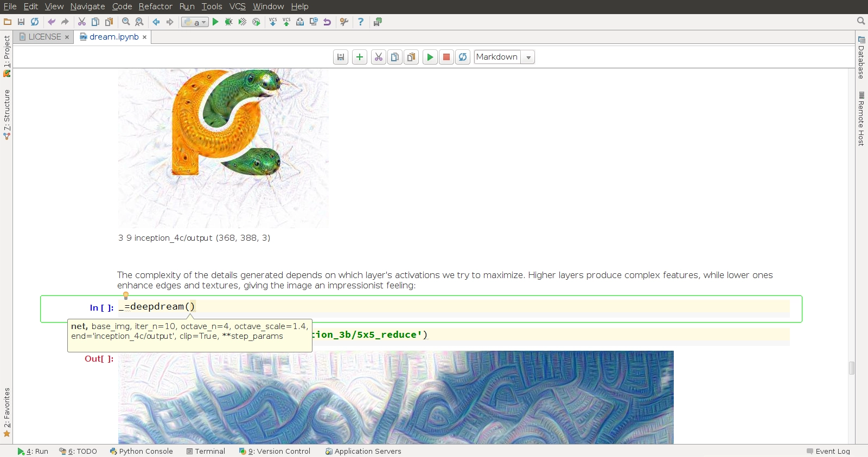Click the code ending with 5x5_reduce')
Screen dimensions: 868x457
(370, 335)
